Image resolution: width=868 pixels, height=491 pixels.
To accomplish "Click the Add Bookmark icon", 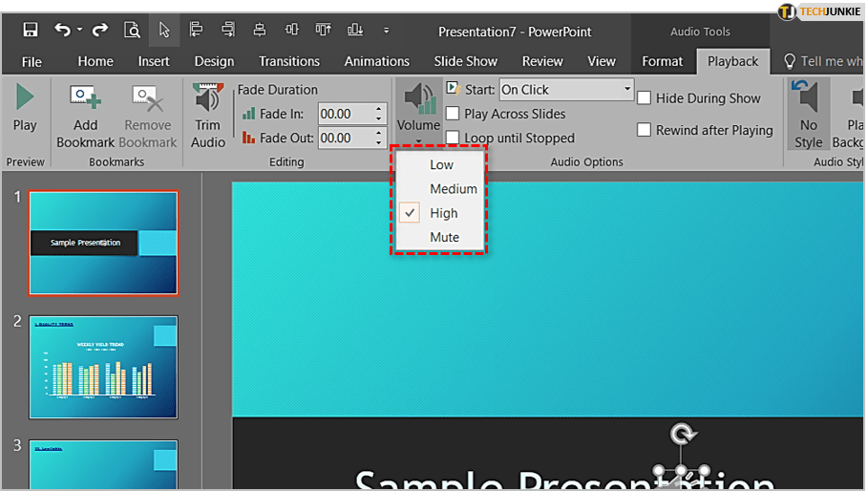I will coord(85,98).
